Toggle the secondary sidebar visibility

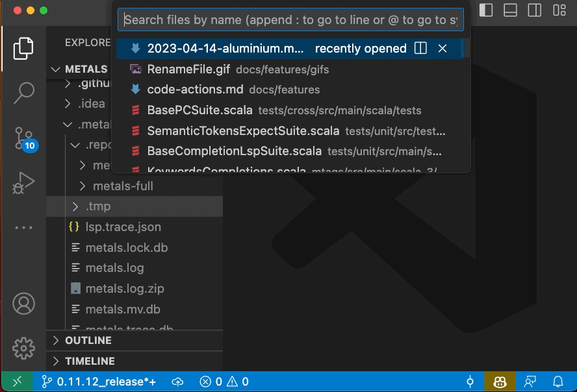coord(534,10)
